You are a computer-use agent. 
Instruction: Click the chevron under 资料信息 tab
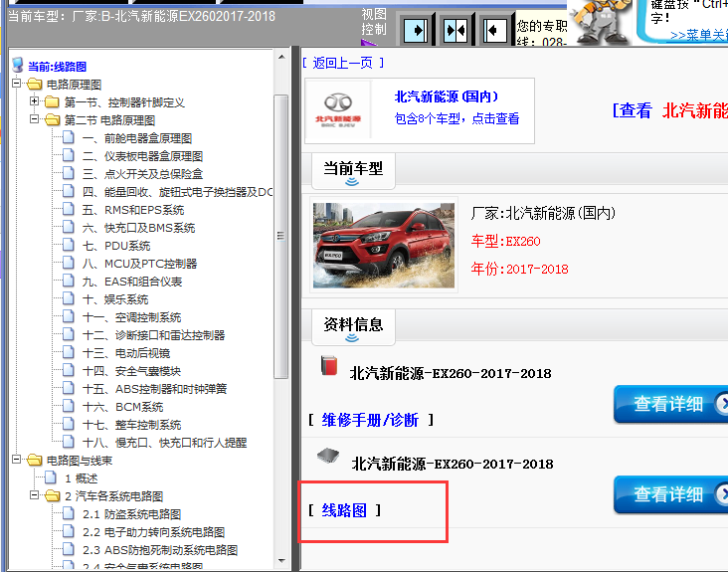[352, 337]
